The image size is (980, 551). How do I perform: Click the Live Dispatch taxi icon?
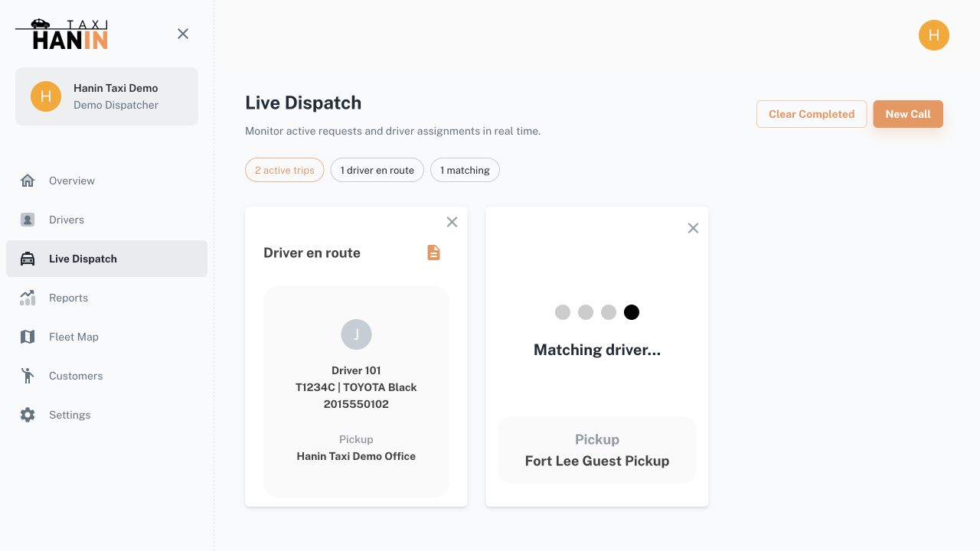click(x=28, y=259)
